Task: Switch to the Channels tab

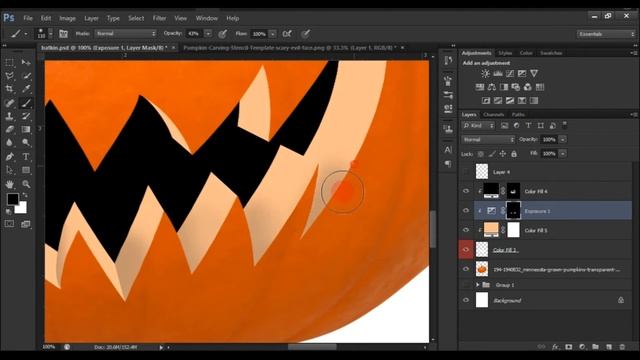Action: [493, 115]
